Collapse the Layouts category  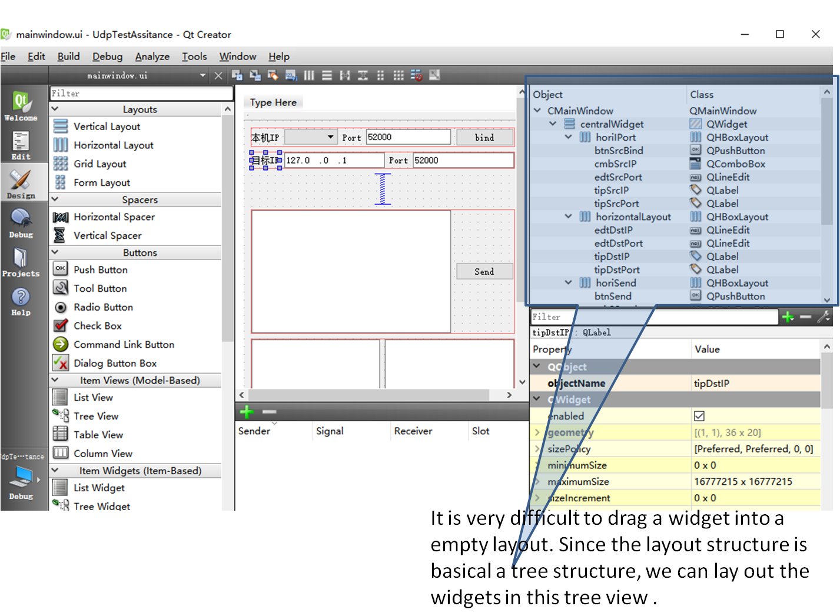55,109
